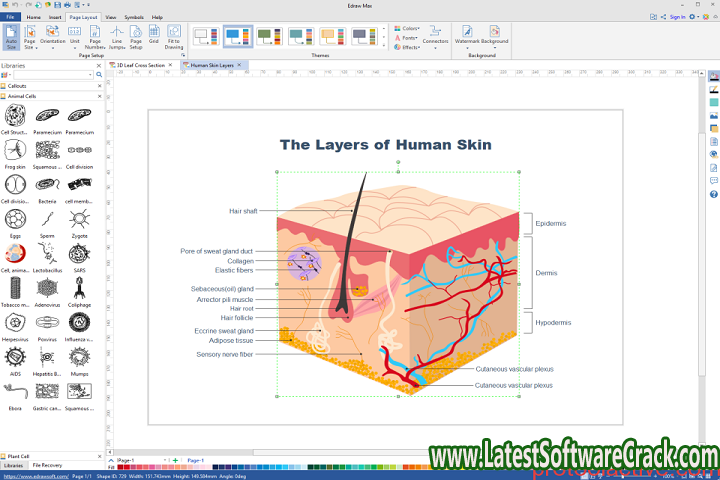
Task: Pick the red swatch in bottom color palette
Action: tap(122, 467)
